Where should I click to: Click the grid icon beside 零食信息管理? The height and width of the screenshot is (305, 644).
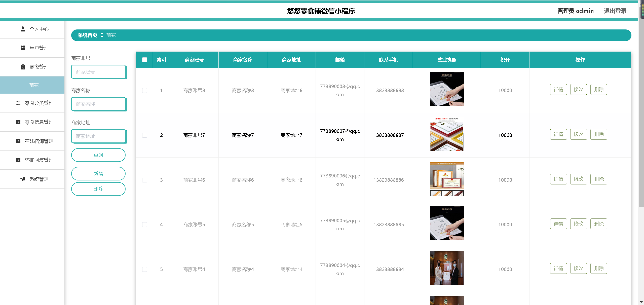pos(18,122)
